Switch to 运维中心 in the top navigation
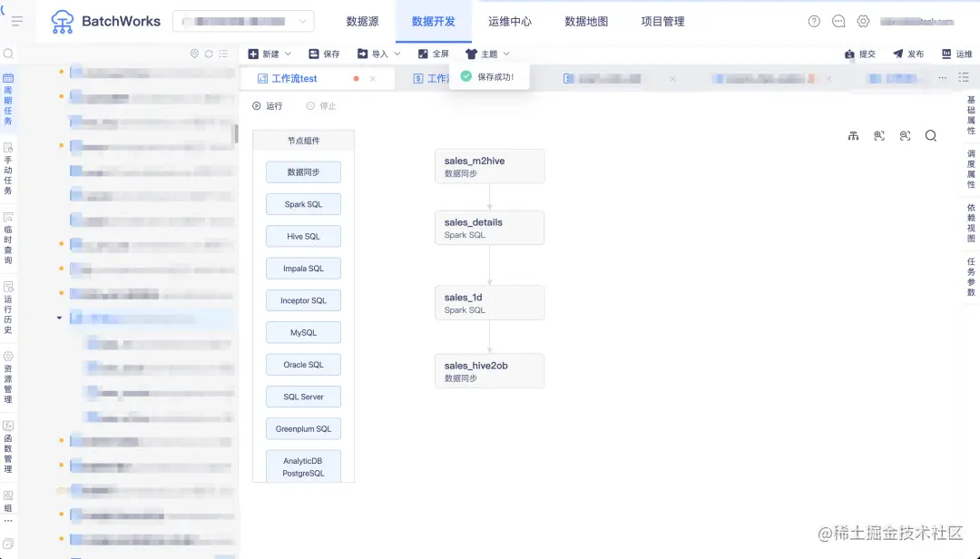Viewport: 980px width, 559px height. (x=510, y=21)
